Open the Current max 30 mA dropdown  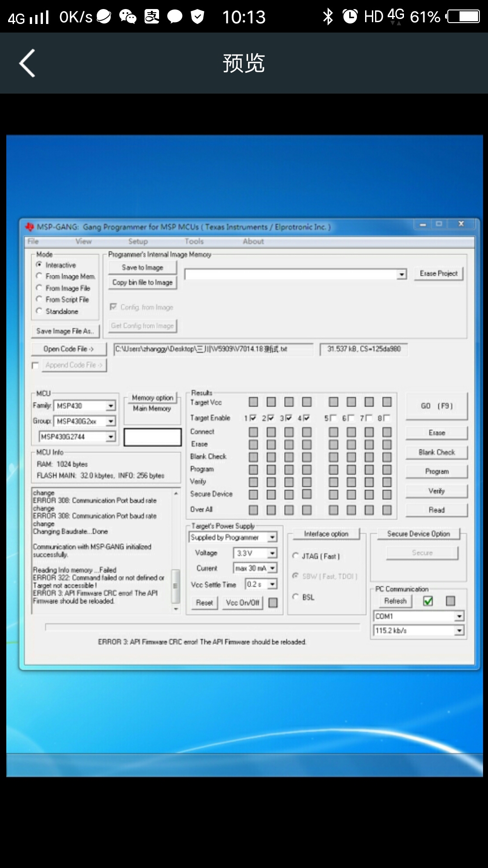tap(272, 568)
